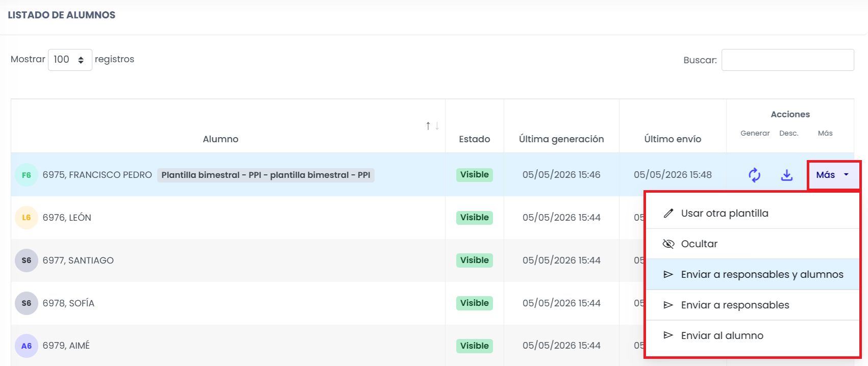Select the name 6979, AIMÉ
The width and height of the screenshot is (868, 366).
pos(66,346)
